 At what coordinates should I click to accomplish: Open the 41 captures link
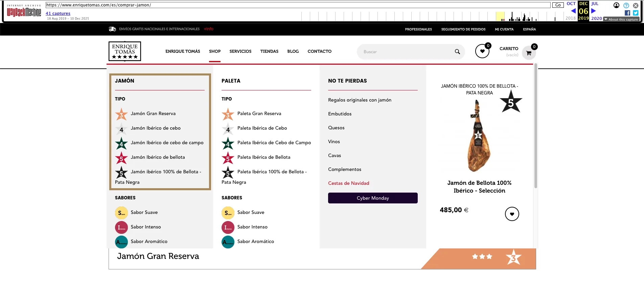tap(58, 14)
